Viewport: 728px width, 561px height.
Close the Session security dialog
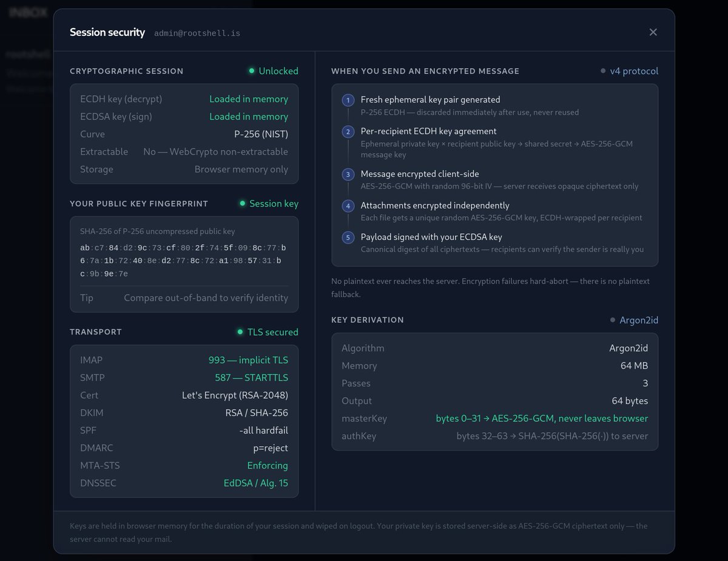point(653,32)
